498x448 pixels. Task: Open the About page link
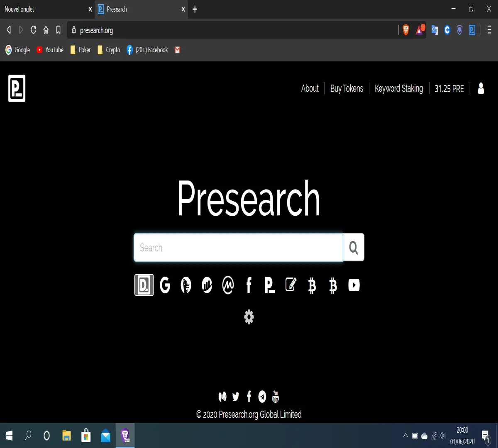click(310, 88)
